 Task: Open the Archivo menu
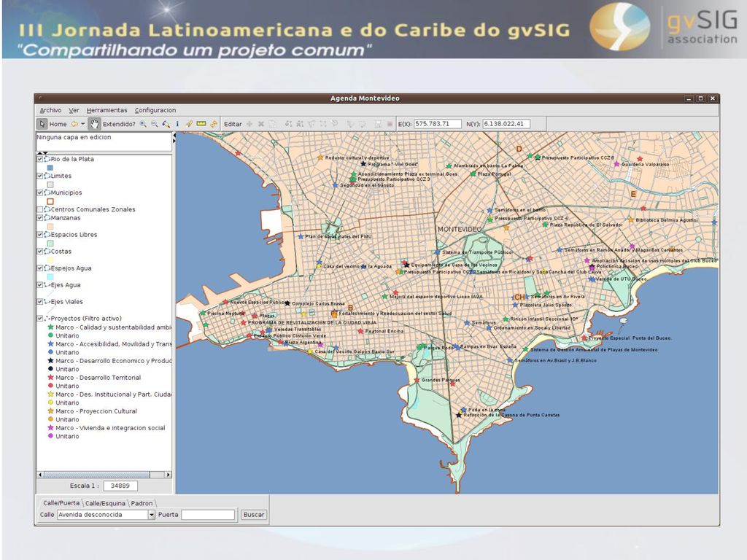(50, 110)
